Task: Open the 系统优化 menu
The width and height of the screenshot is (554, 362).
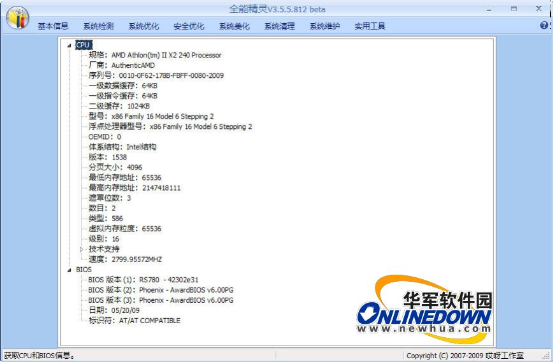Action: point(143,26)
